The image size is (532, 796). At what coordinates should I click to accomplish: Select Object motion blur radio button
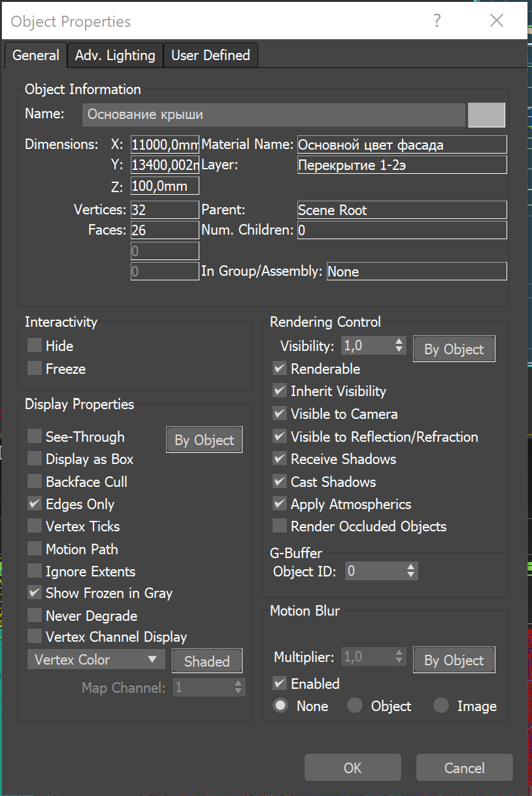(355, 706)
